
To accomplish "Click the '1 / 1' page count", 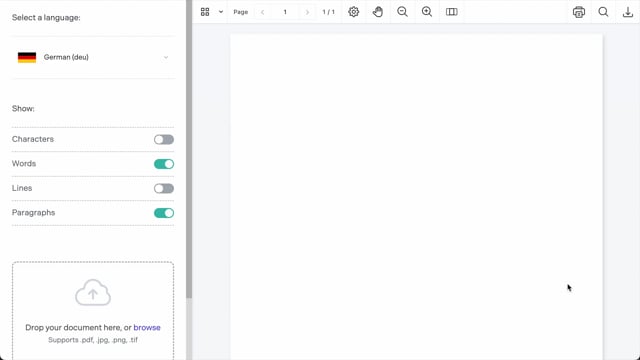I will point(329,12).
